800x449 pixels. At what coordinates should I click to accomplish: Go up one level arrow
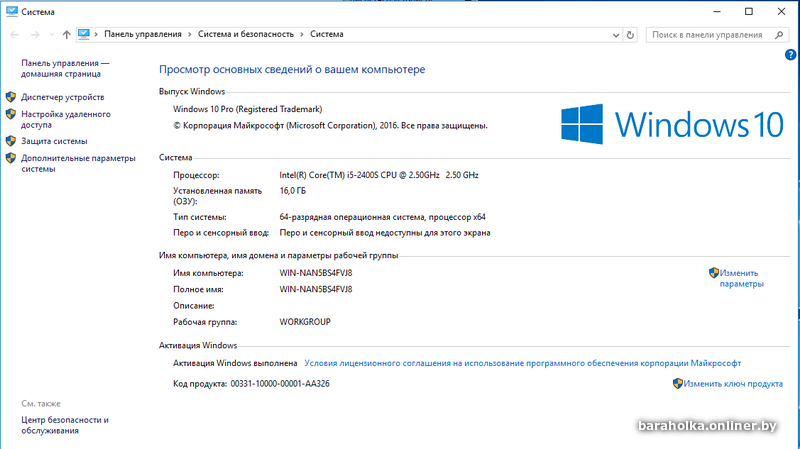pos(66,34)
